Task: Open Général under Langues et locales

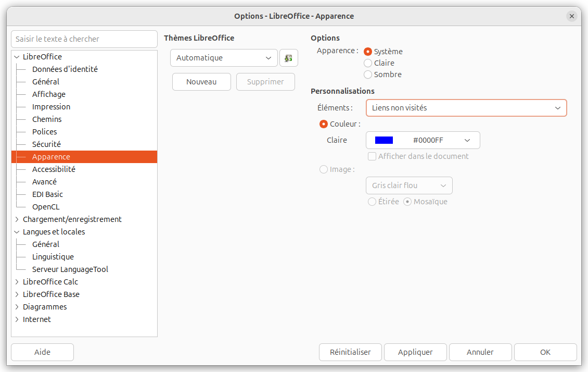Action: (46, 244)
